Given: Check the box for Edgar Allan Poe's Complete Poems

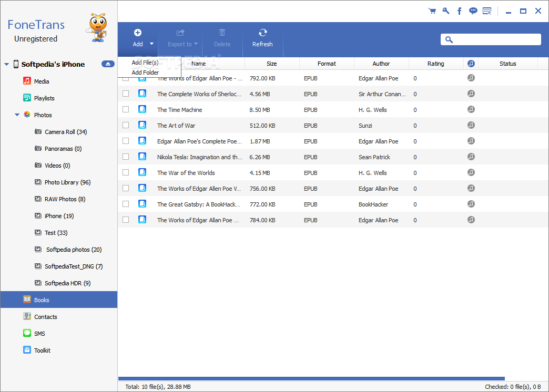Looking at the screenshot, I should (x=126, y=141).
